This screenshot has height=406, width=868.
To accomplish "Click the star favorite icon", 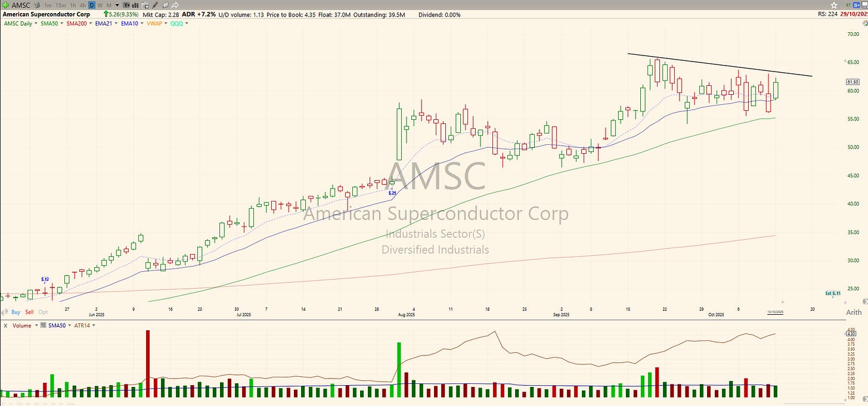I will [x=834, y=5].
